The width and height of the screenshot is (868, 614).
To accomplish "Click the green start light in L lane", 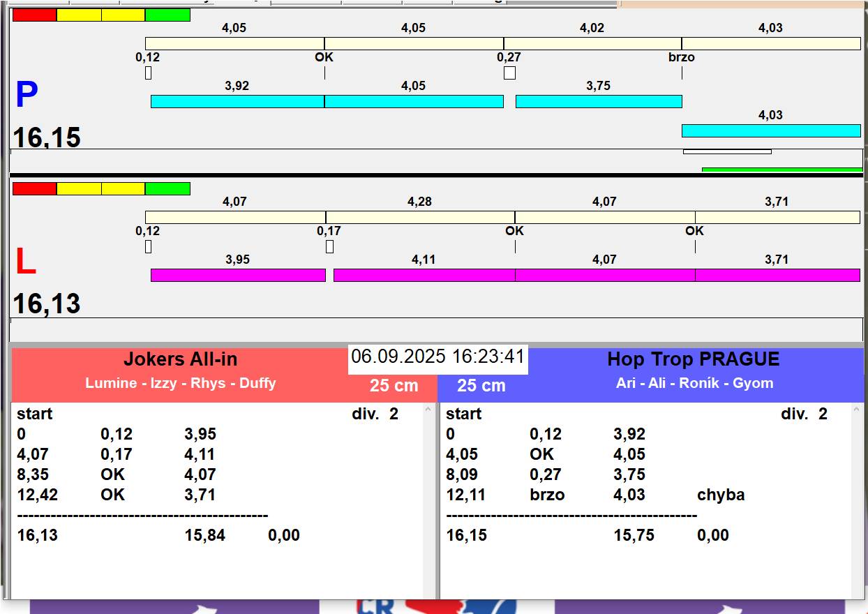I will (x=167, y=188).
